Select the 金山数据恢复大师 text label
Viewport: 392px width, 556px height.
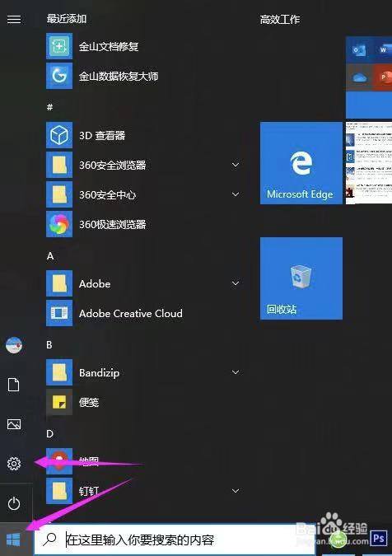119,77
